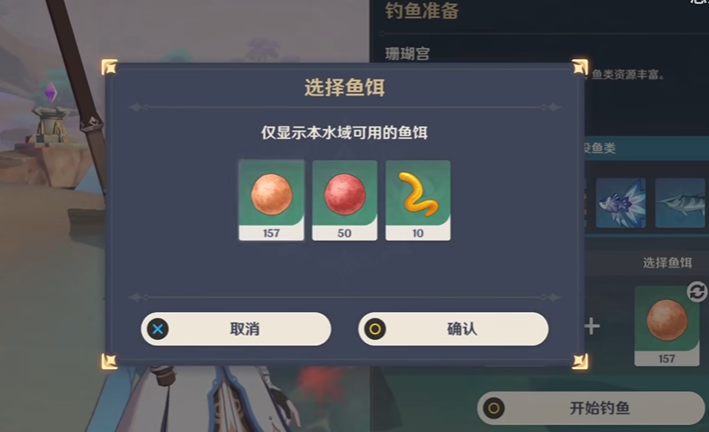
Task: Choose the red bait ball
Action: coord(345,200)
